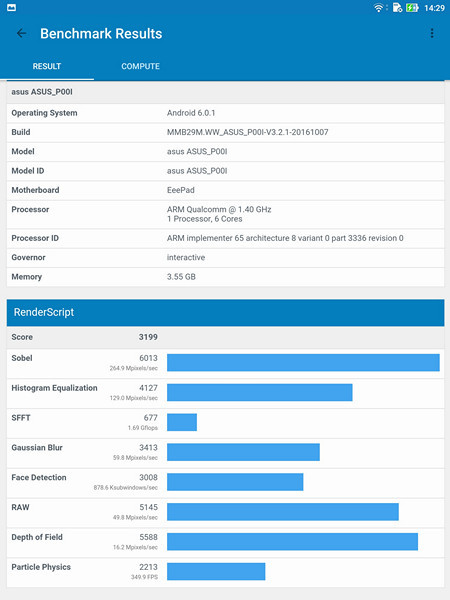Tap the Depth of Field result bar
The height and width of the screenshot is (600, 450).
pos(292,541)
